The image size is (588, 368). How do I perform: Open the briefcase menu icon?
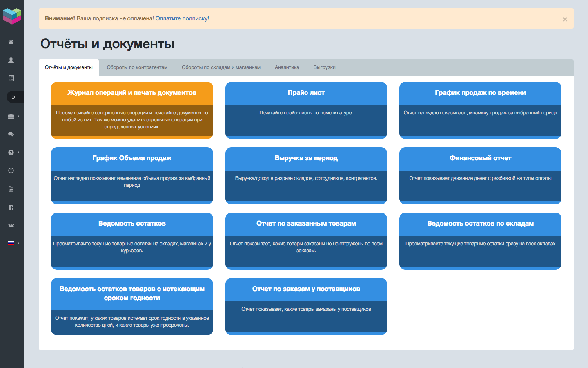[x=11, y=116]
